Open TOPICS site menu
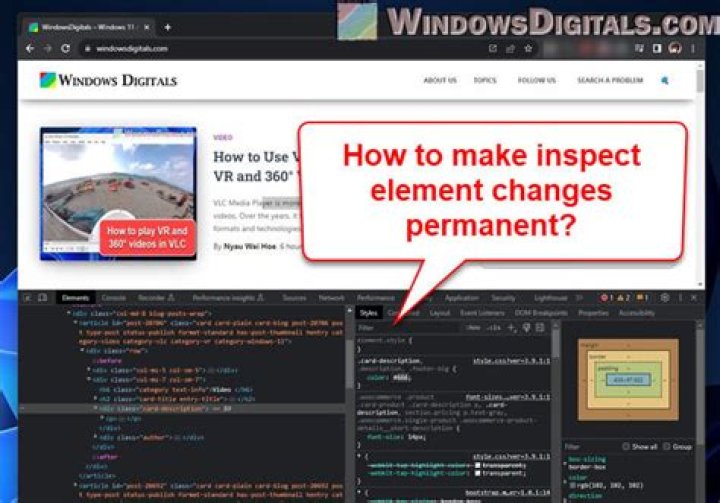This screenshot has height=503, width=720. point(485,80)
